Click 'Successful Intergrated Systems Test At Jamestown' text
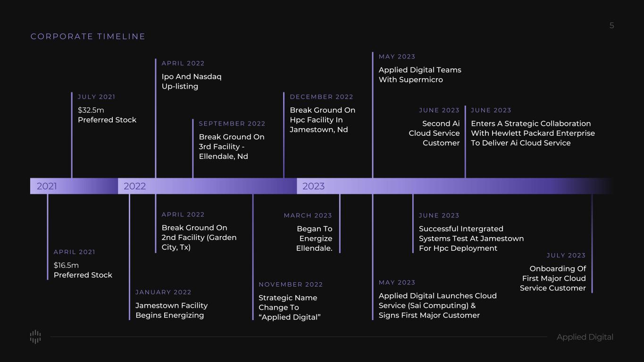The image size is (644, 362). pos(471,239)
